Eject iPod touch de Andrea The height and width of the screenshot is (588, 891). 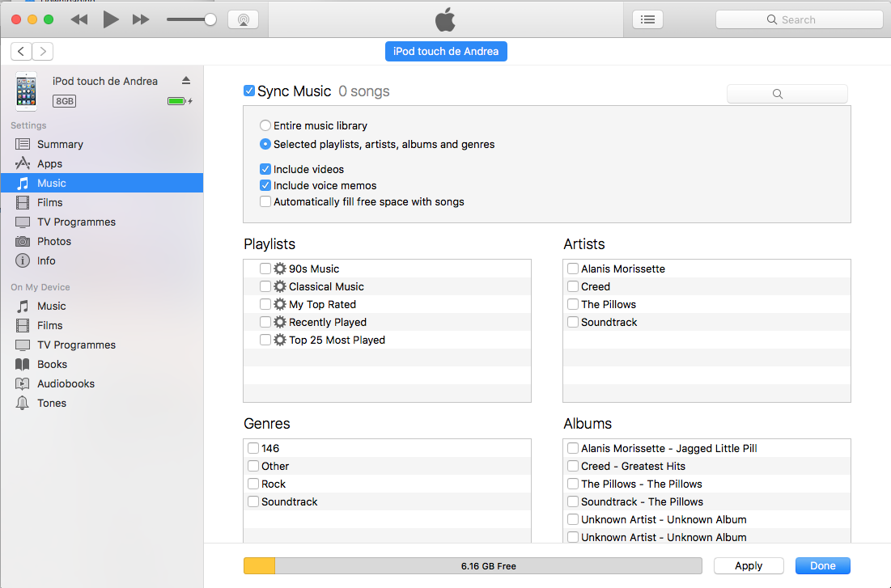186,81
